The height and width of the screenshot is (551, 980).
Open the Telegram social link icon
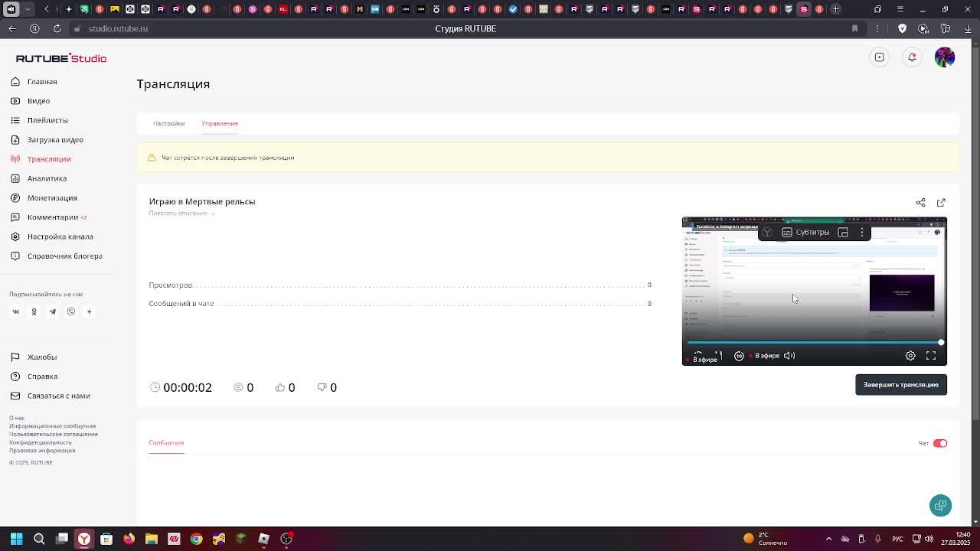point(53,311)
